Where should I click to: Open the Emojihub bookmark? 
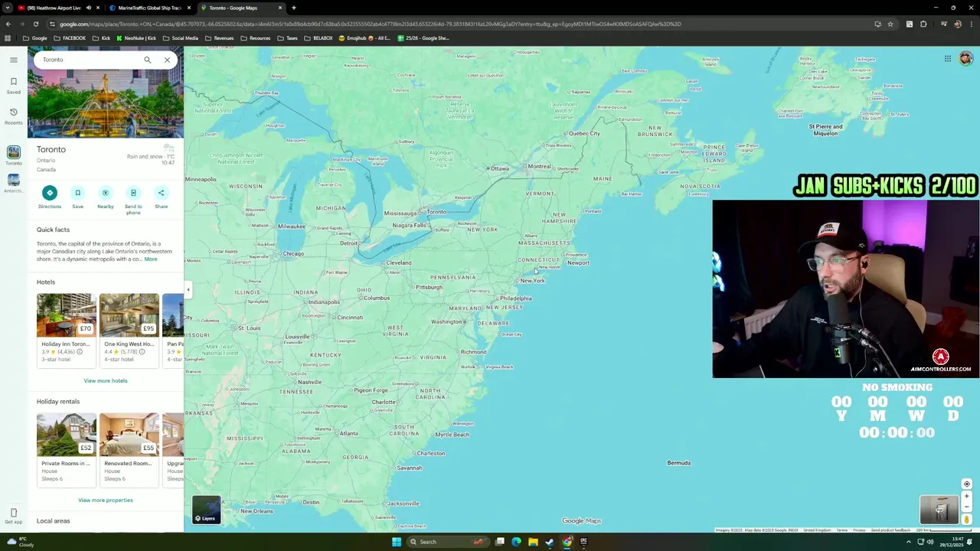[x=364, y=38]
